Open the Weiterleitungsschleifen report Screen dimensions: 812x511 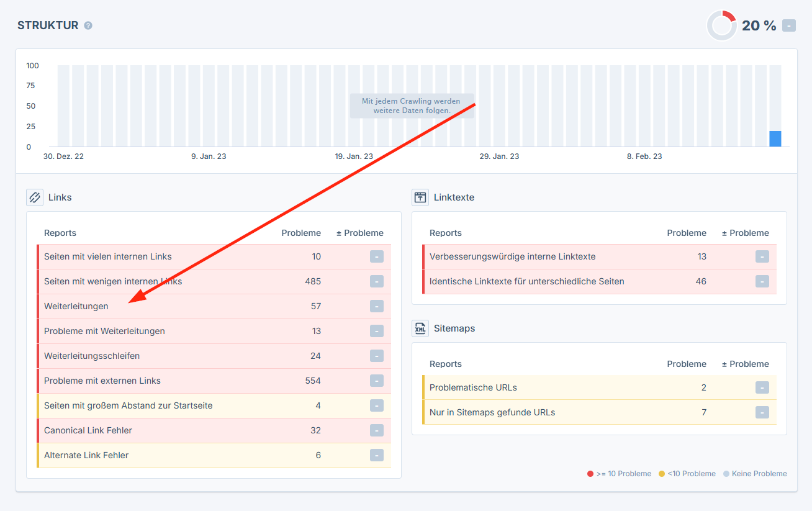click(x=92, y=356)
